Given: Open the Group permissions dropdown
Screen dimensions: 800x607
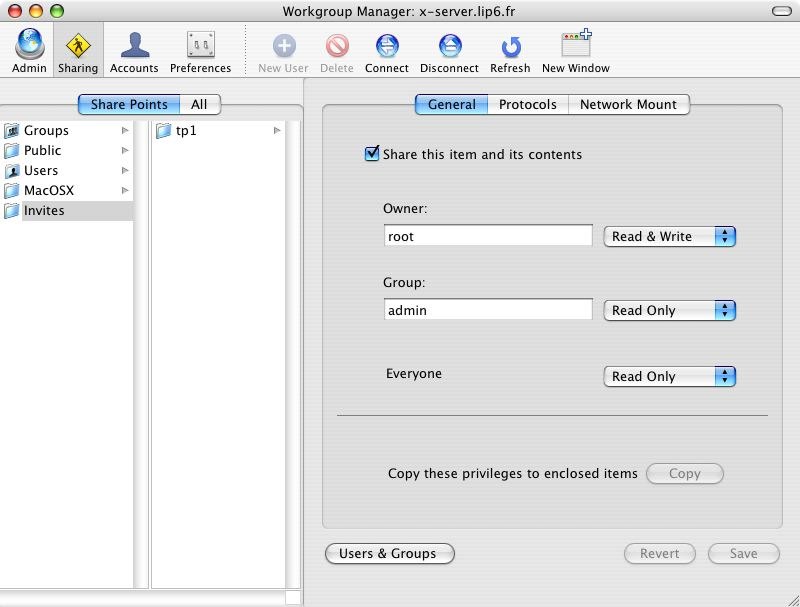Looking at the screenshot, I should [669, 310].
